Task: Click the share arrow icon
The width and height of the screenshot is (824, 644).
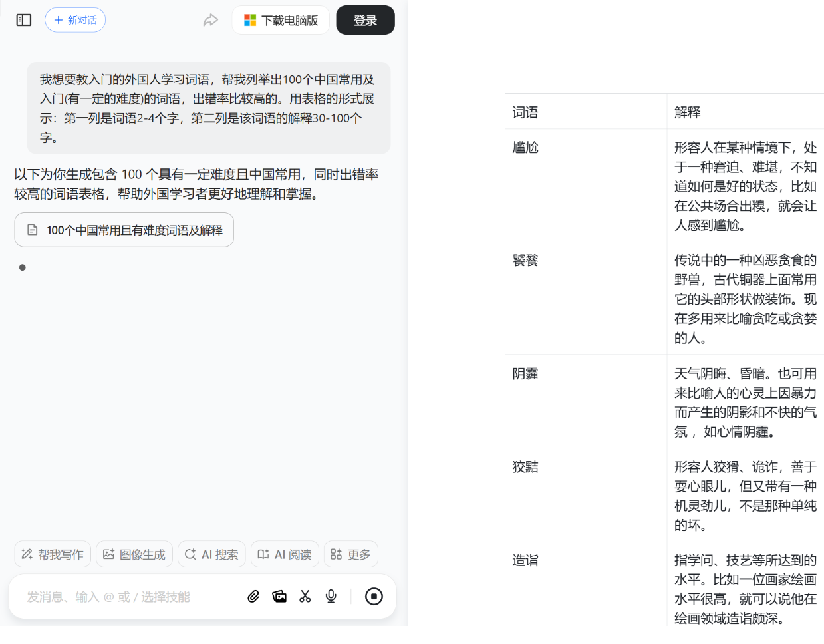Action: tap(211, 20)
